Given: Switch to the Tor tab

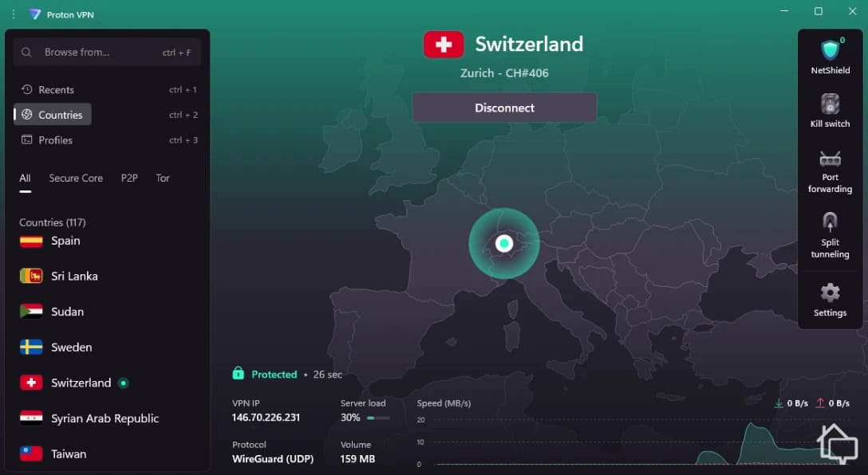Looking at the screenshot, I should (162, 178).
